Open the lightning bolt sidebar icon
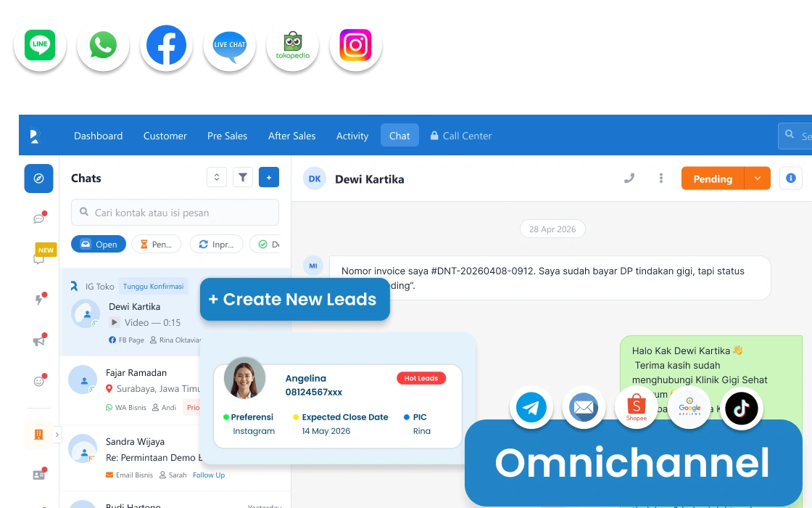The width and height of the screenshot is (812, 508). click(39, 299)
